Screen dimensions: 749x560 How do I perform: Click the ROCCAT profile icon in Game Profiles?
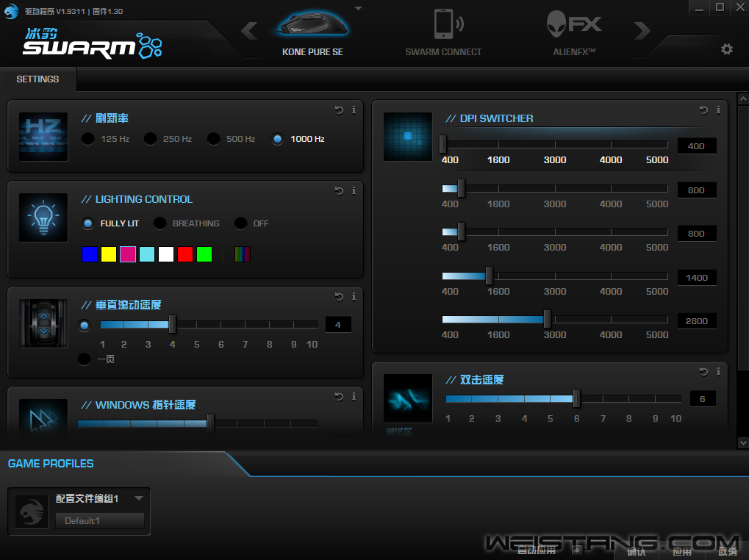point(32,511)
